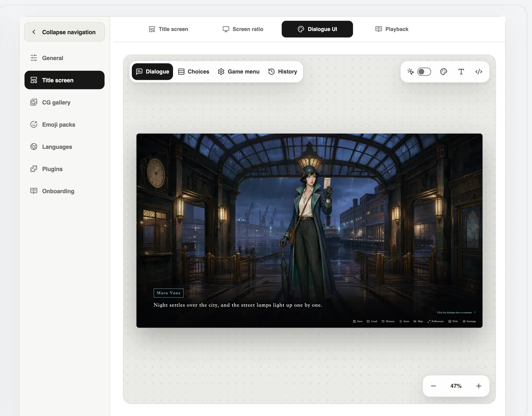Open the color palette theme editor

(444, 71)
